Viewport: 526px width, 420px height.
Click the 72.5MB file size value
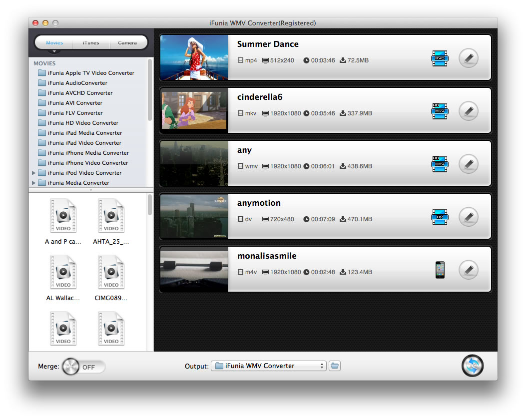pyautogui.click(x=358, y=60)
